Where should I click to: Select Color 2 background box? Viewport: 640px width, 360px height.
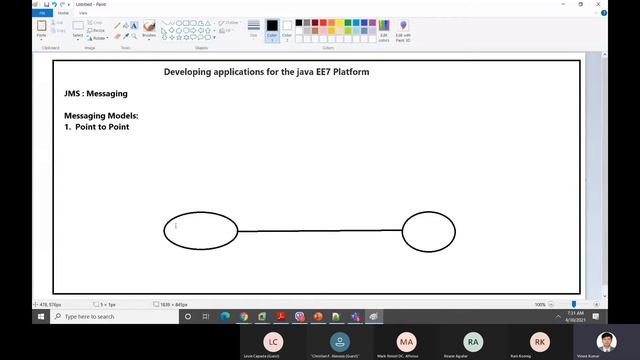287,31
